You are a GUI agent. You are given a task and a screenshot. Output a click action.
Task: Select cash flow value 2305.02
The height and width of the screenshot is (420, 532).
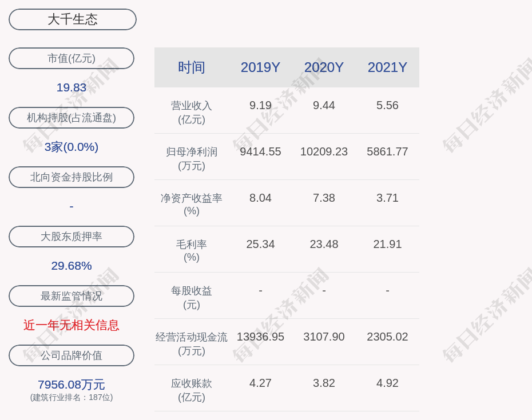[387, 337]
